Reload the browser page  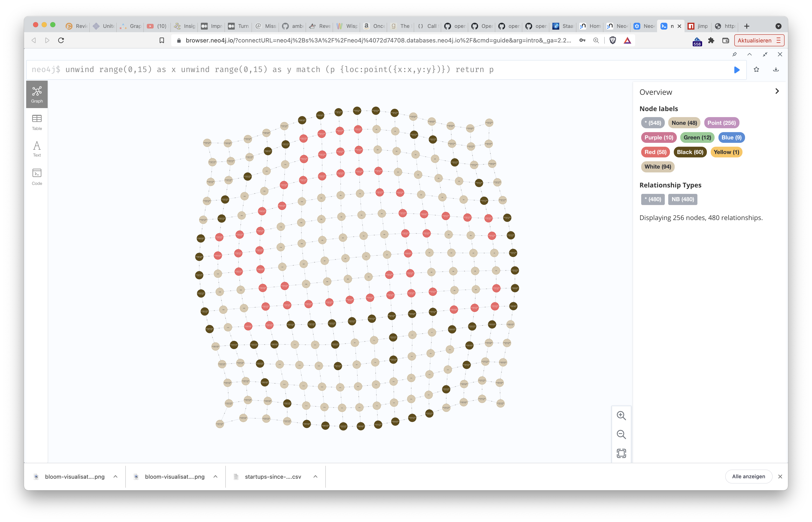[61, 40]
